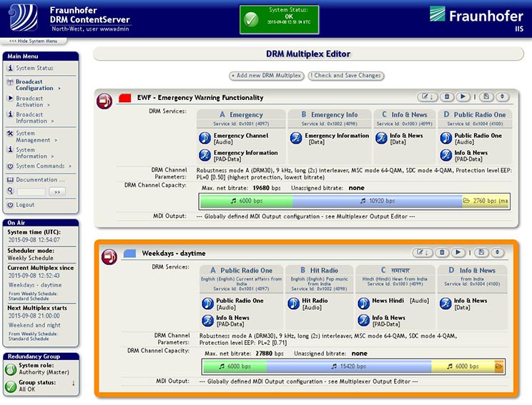
Task: Click the down arrow next to Group status
Action: [73, 384]
